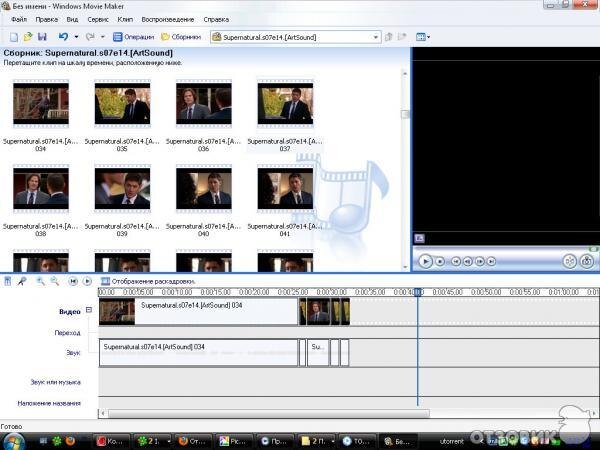The width and height of the screenshot is (600, 450).
Task: Click the narrate timeline microphone icon
Action: point(22,281)
